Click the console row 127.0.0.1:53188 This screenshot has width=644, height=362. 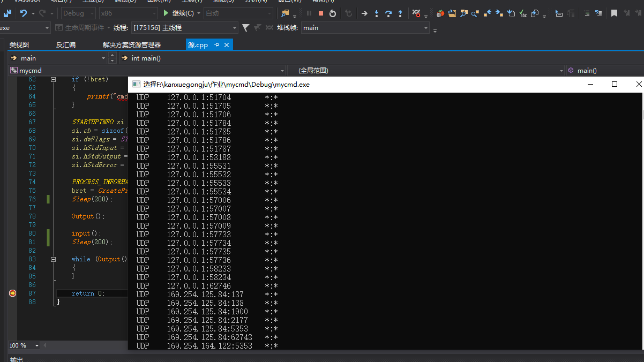pos(207,157)
